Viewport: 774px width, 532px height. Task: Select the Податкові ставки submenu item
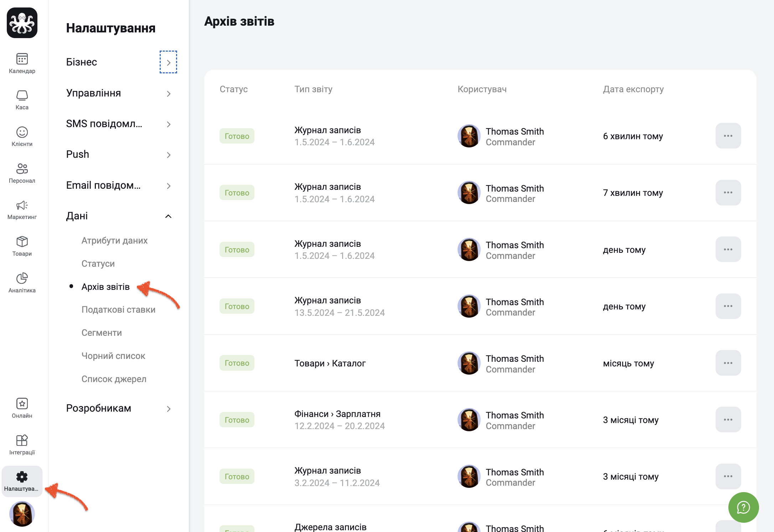[x=118, y=309]
